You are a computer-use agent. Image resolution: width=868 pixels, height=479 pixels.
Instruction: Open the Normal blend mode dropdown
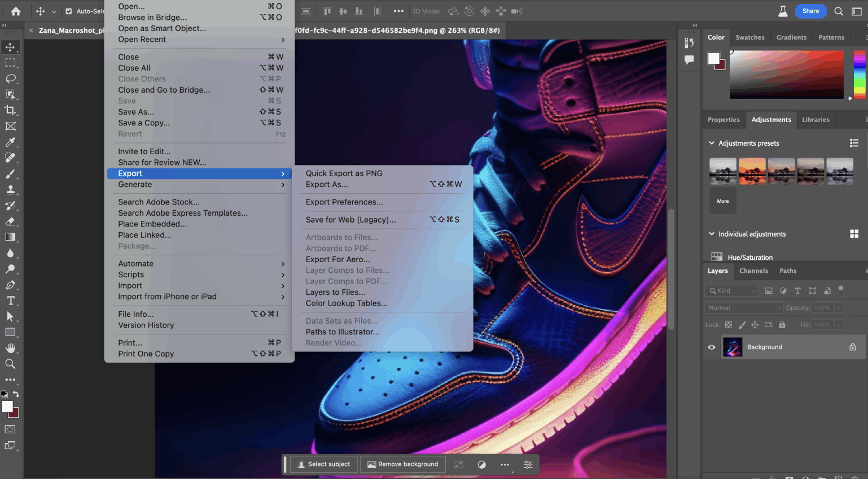click(744, 308)
